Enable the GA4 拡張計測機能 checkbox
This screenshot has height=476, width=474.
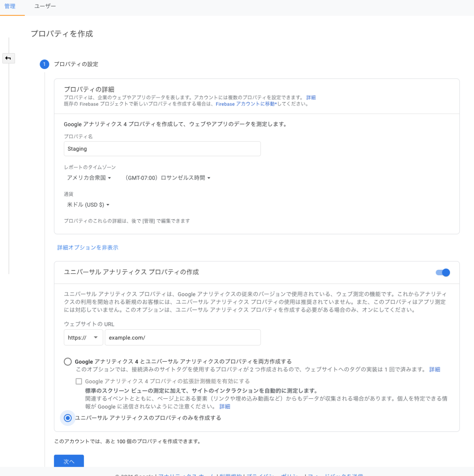pyautogui.click(x=79, y=381)
